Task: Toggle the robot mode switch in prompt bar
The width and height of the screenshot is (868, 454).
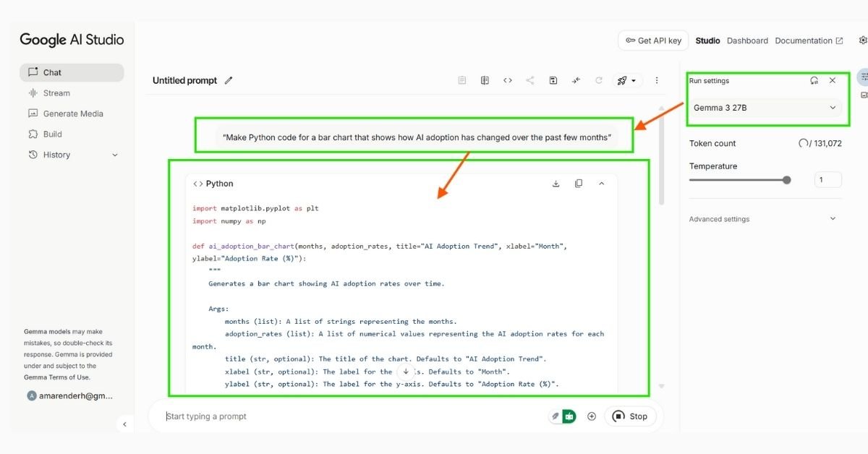Action: pos(569,416)
